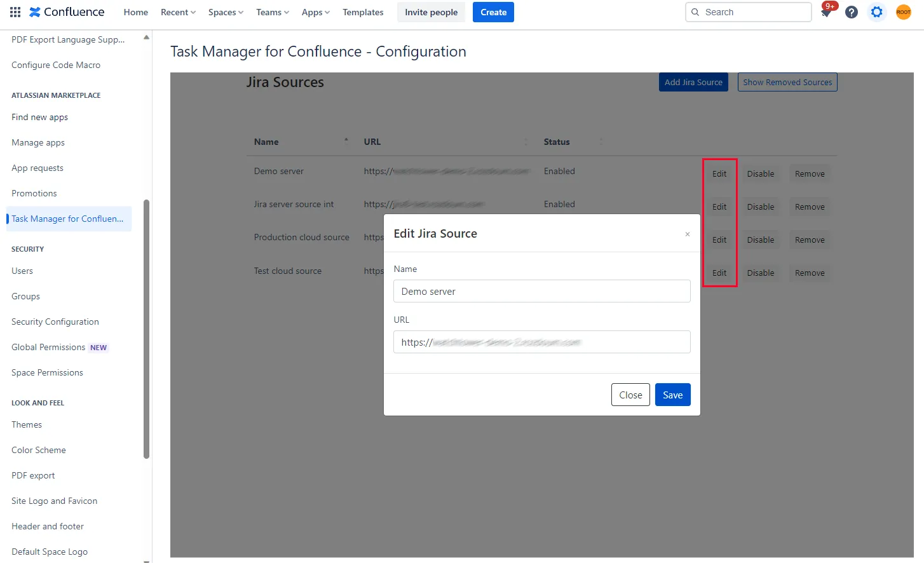The image size is (924, 563).
Task: Sort the table by Name column
Action: [301, 142]
